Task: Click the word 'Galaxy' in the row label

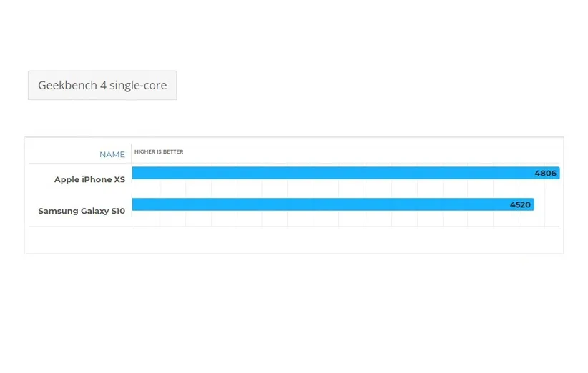Action: click(x=92, y=211)
